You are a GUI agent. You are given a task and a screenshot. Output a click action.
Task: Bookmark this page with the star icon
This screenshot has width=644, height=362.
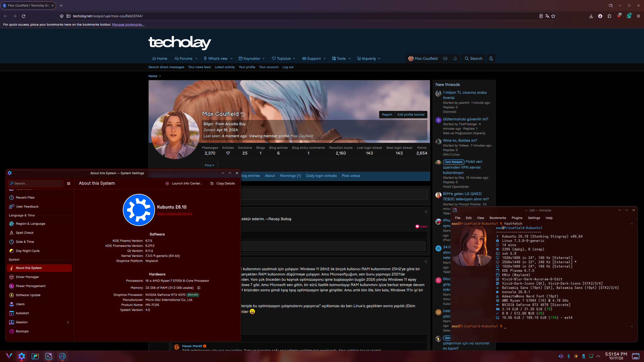(553, 16)
